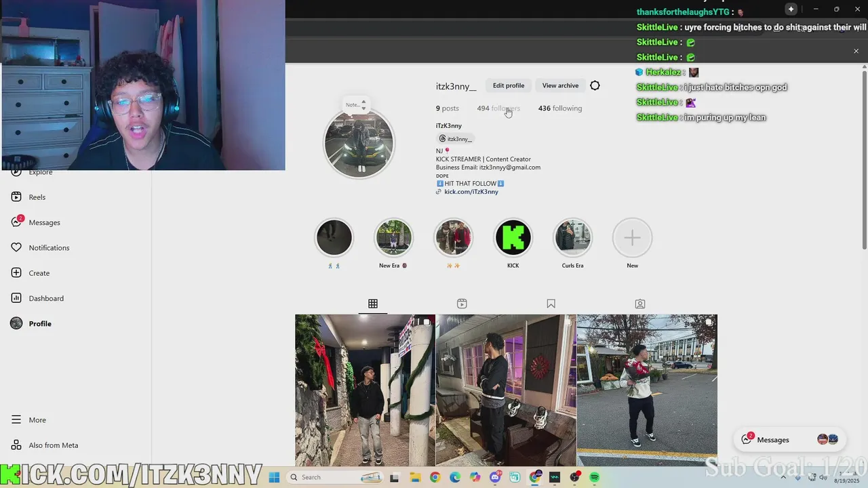868x488 pixels.
Task: Open the 436 following list
Action: coord(560,108)
